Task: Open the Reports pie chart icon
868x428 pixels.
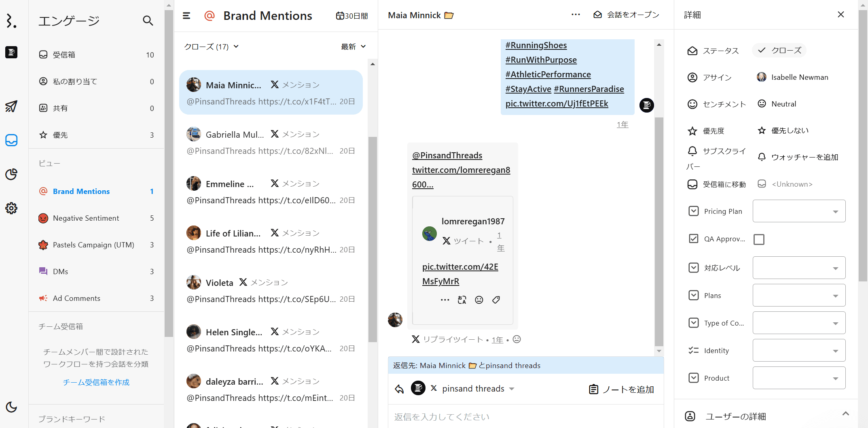Action: tap(11, 175)
